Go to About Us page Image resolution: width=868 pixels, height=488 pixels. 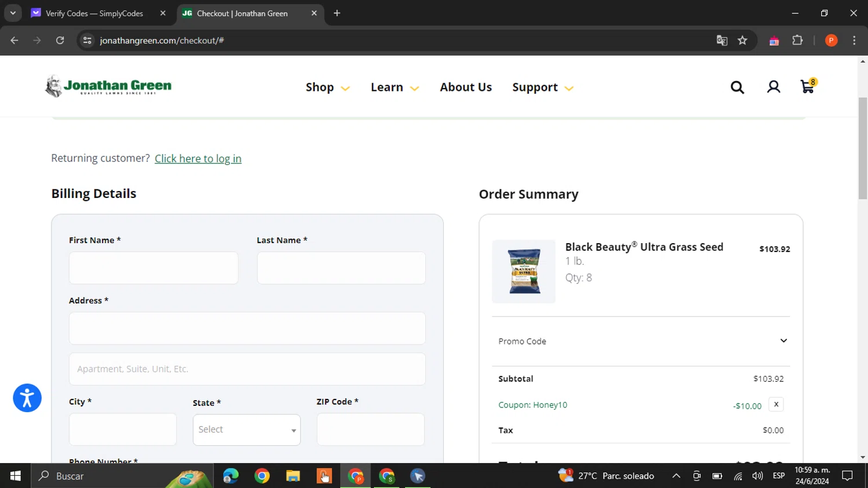pos(466,87)
